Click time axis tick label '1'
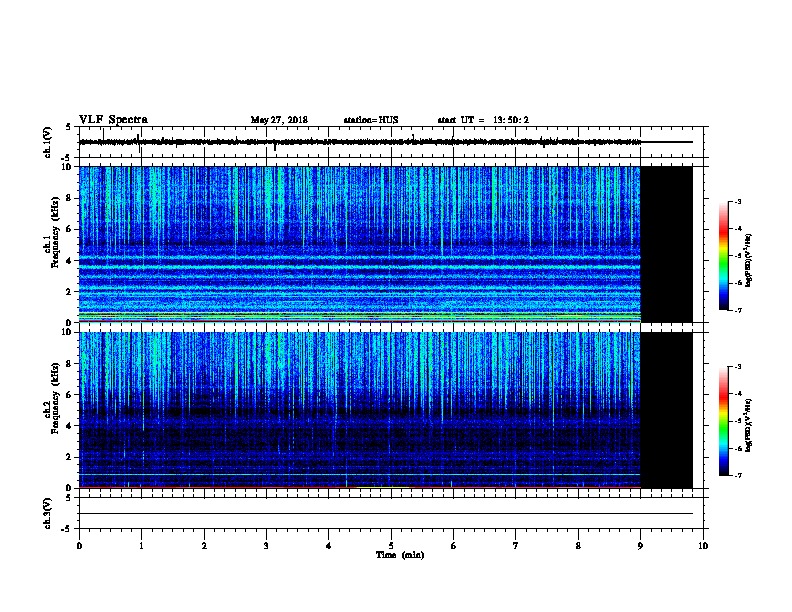 coord(141,546)
